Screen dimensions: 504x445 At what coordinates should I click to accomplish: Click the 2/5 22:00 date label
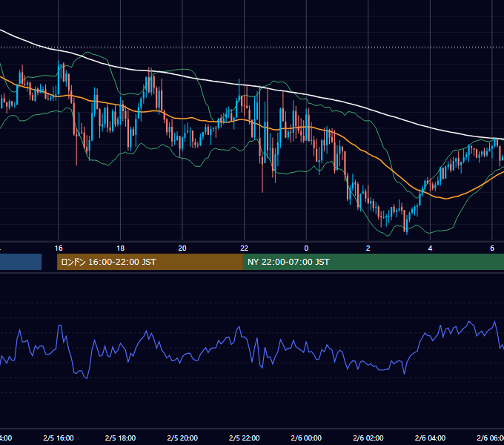[x=245, y=438]
